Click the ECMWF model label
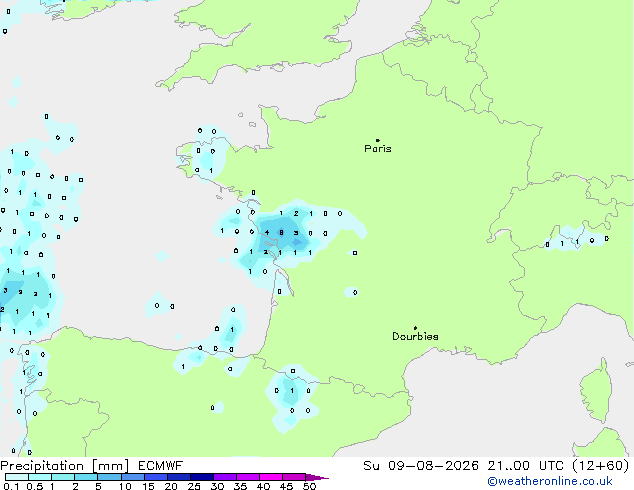Screen dimensions: 634x490 coord(161,466)
